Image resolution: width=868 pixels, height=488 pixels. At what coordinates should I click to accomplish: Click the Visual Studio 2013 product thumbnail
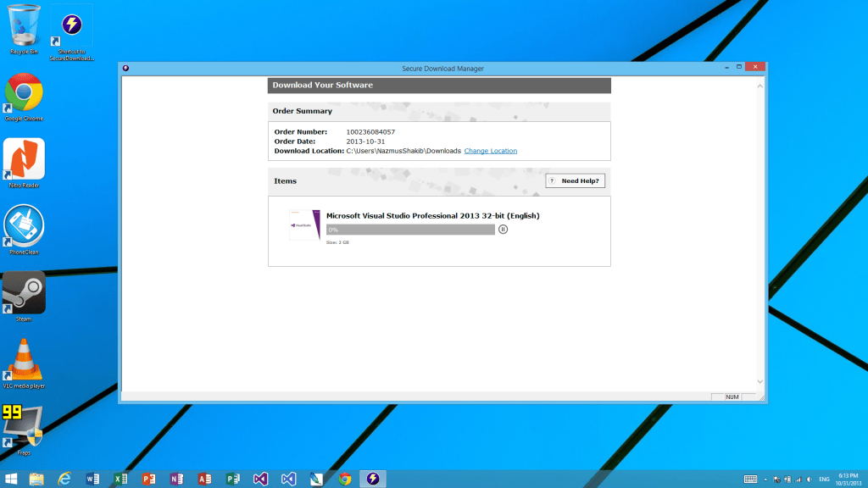[304, 225]
